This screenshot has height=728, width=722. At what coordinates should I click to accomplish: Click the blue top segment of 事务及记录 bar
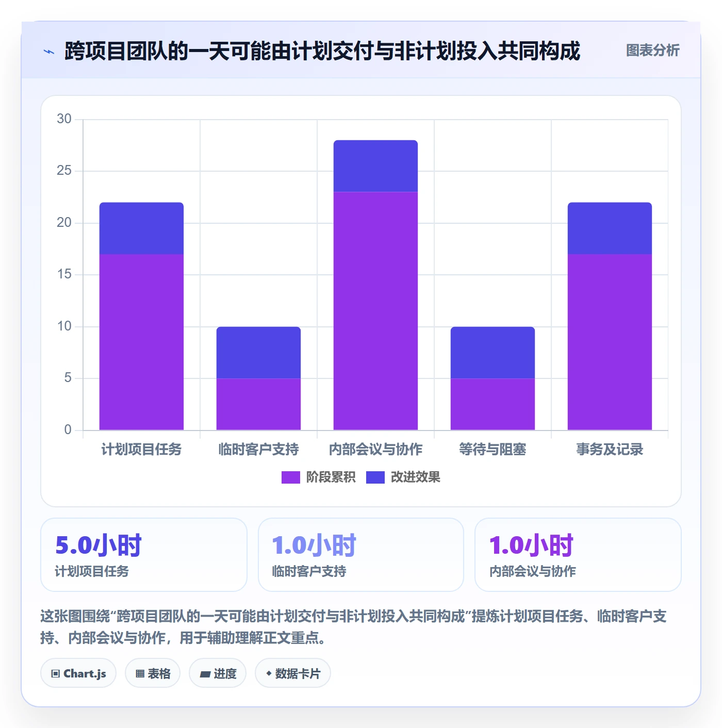pyautogui.click(x=610, y=228)
